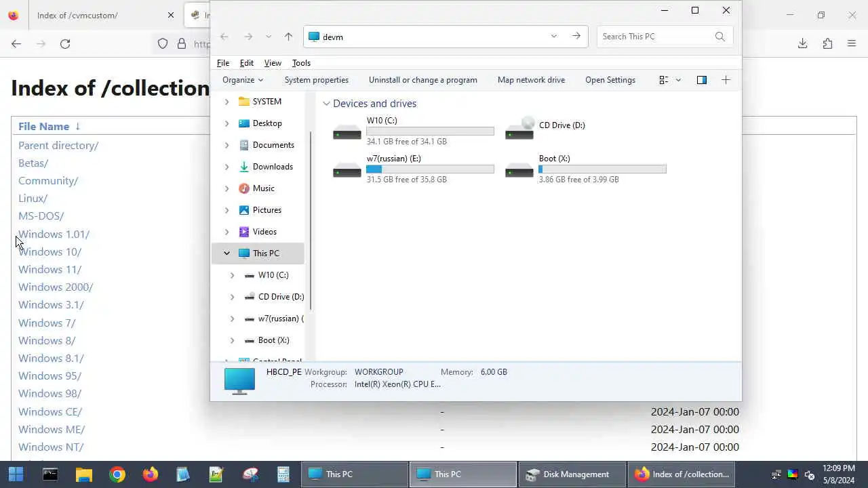Click the plus icon in command bar
868x488 pixels.
click(726, 80)
